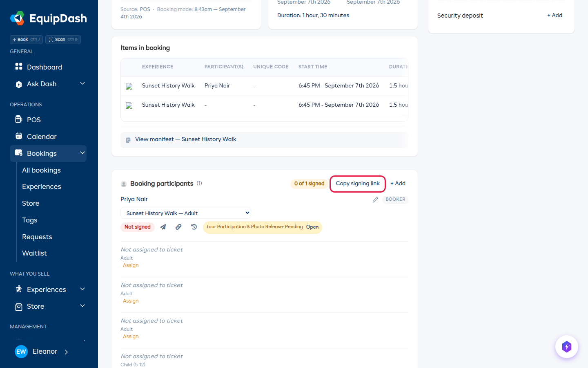588x368 pixels.
Task: Open Dashboard via its grid icon
Action: coord(19,67)
